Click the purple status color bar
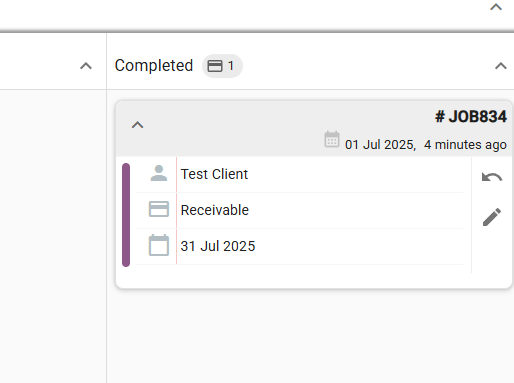Screen dimensions: 514x383 (126, 215)
